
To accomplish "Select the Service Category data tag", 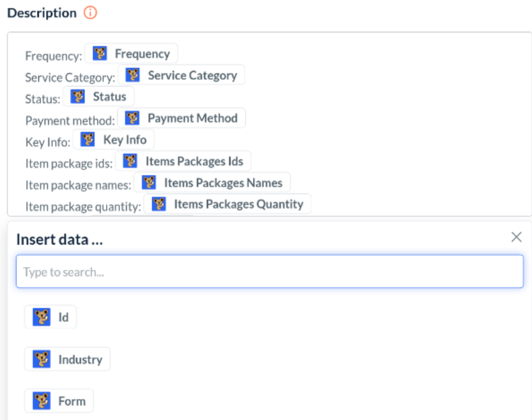I will (182, 75).
